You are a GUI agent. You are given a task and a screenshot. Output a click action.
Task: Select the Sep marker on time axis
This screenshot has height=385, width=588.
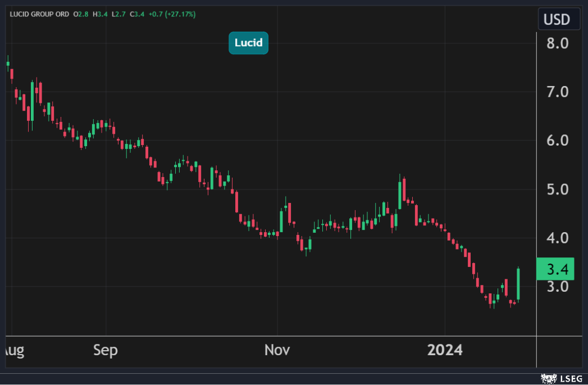pyautogui.click(x=106, y=350)
